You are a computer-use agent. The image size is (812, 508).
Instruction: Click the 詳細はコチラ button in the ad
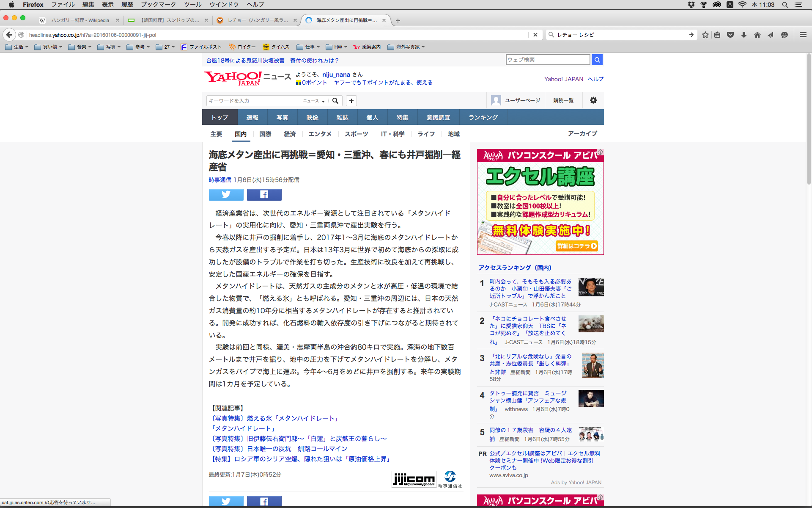pos(577,246)
